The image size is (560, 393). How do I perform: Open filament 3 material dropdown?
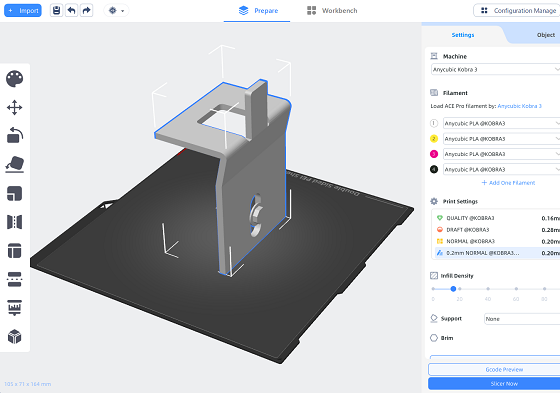[x=501, y=154]
